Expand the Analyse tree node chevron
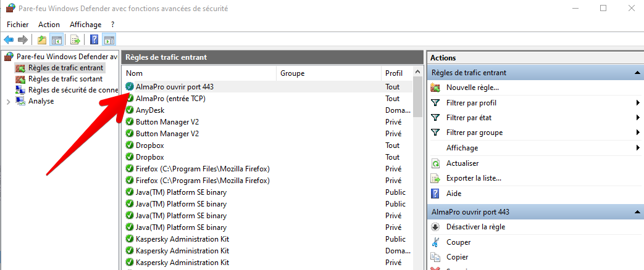This screenshot has height=270, width=644. [x=9, y=101]
